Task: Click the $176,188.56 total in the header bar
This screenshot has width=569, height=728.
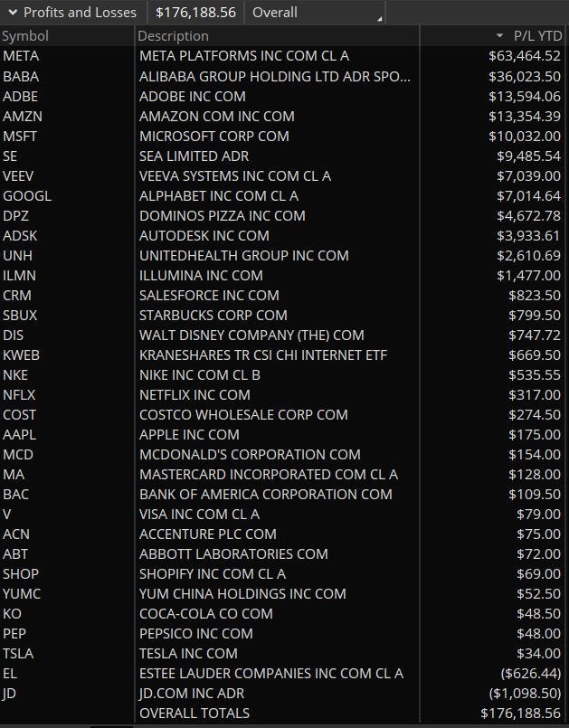Action: [x=195, y=13]
